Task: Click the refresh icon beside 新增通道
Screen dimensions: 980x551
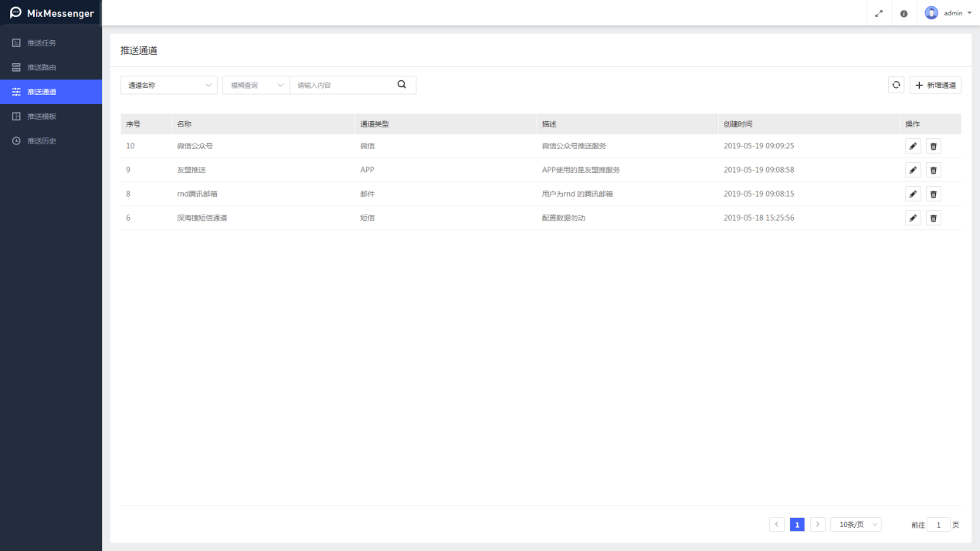Action: 896,85
